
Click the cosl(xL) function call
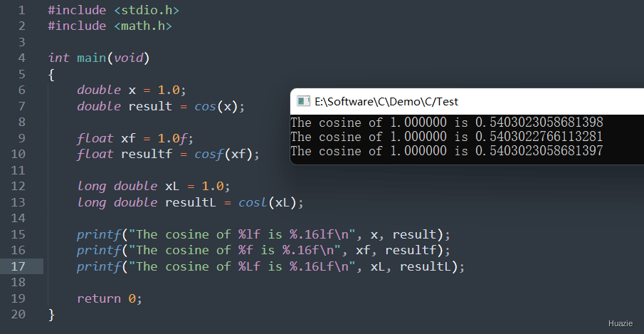click(x=268, y=202)
